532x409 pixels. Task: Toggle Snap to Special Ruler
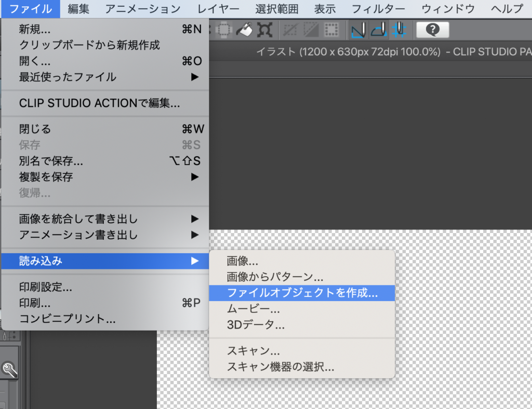point(379,30)
